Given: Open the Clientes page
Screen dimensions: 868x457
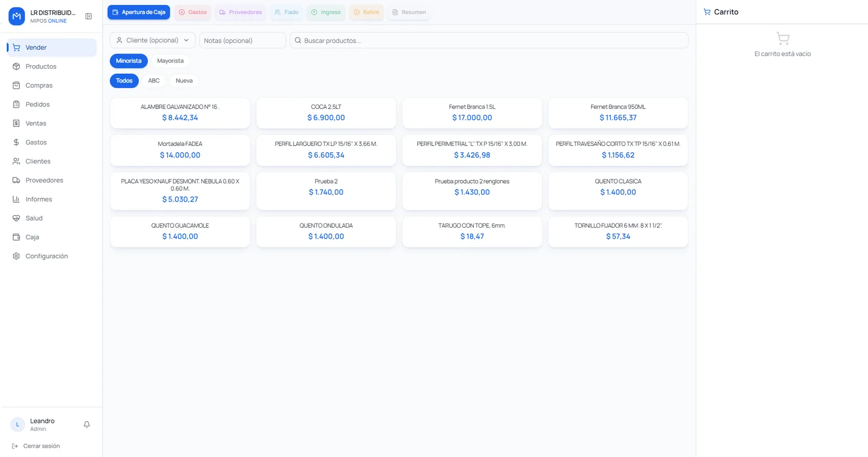Looking at the screenshot, I should coord(52,162).
